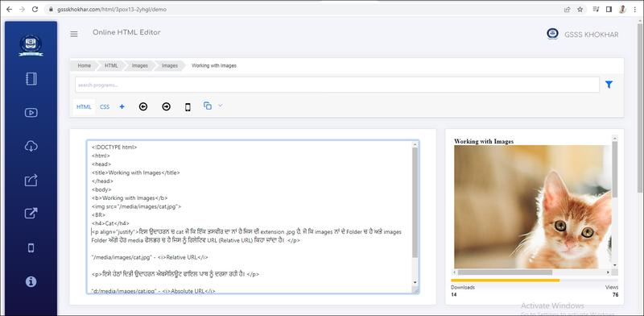The image size is (644, 316).
Task: Go to the previous program with the left arrow
Action: [143, 106]
